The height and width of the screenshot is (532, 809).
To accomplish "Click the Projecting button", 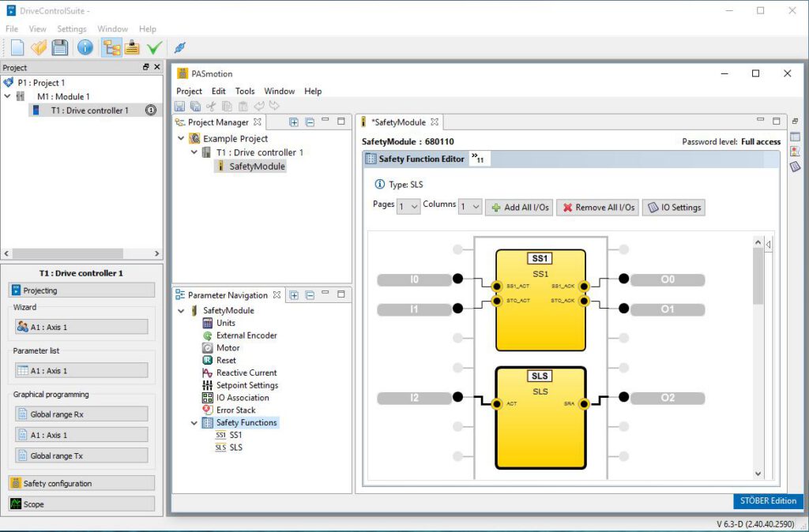I will pos(81,290).
